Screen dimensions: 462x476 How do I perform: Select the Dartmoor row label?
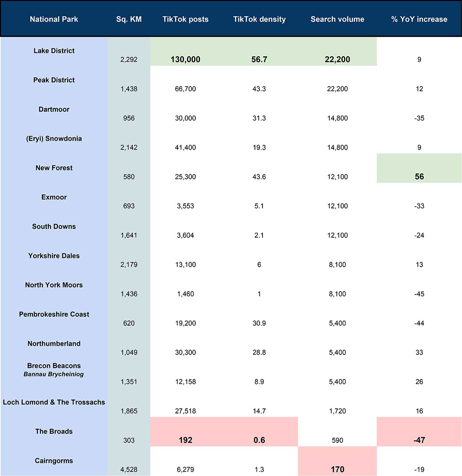[x=54, y=109]
